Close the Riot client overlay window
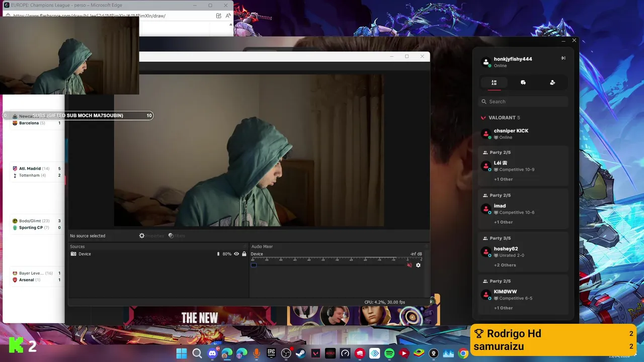 pos(574,40)
